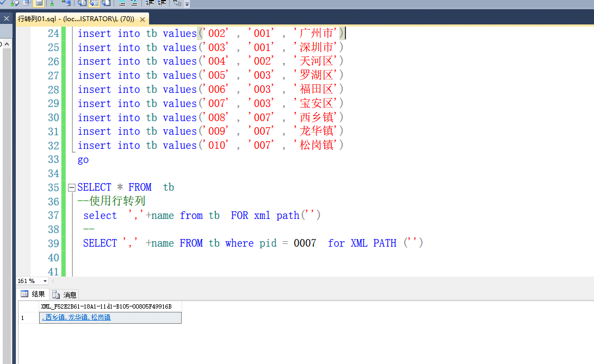Toggle Include Client Statistics icon
This screenshot has width=594, height=364.
pos(66,3)
